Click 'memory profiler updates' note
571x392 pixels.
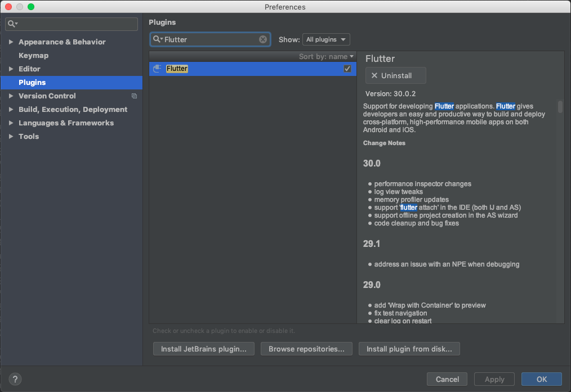tap(412, 200)
